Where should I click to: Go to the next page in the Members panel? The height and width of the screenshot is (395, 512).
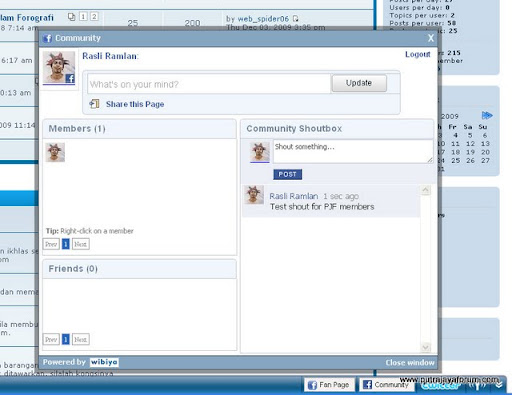point(81,244)
